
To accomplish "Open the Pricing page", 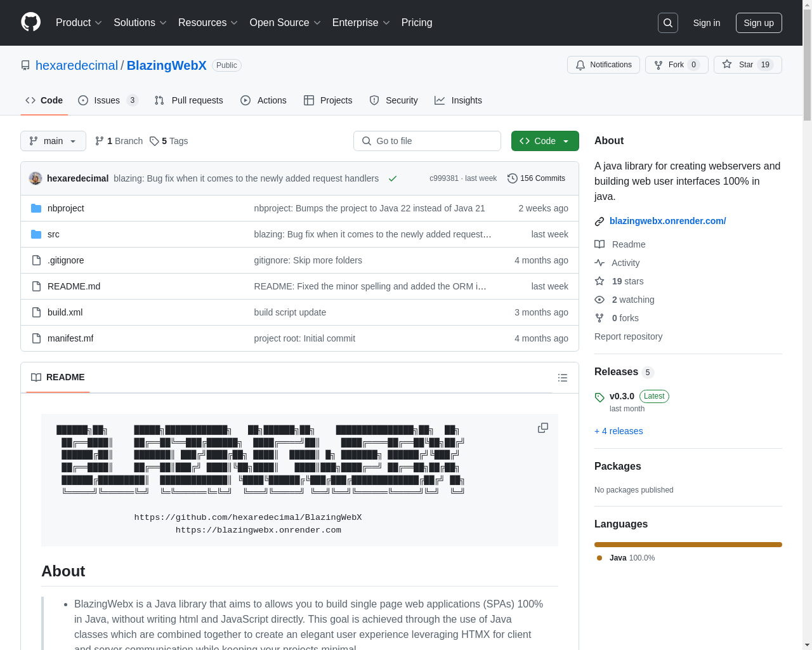I will click(x=417, y=23).
